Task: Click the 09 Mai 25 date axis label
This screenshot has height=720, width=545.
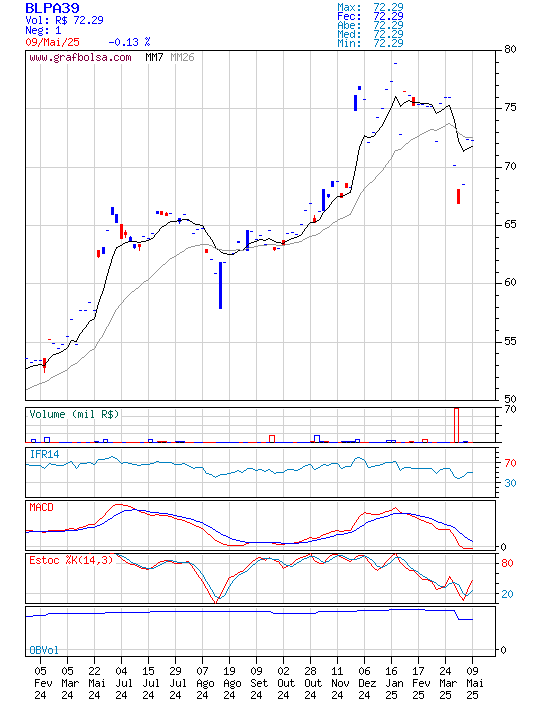Action: click(x=474, y=683)
